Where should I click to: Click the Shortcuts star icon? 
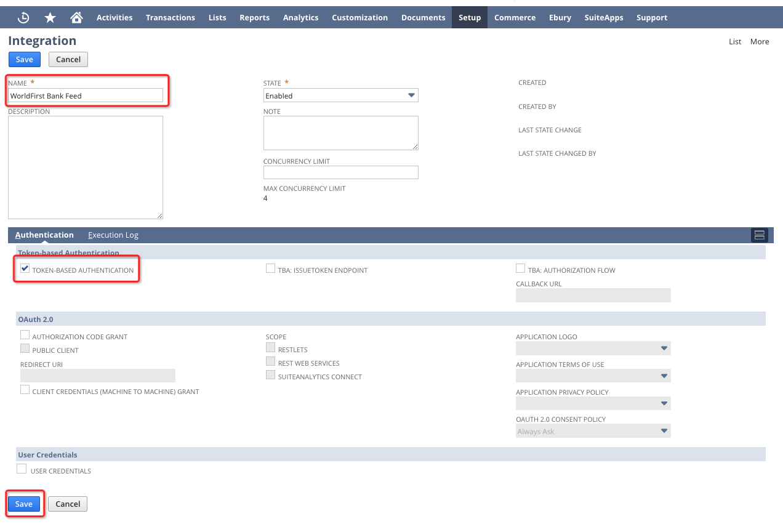click(50, 18)
